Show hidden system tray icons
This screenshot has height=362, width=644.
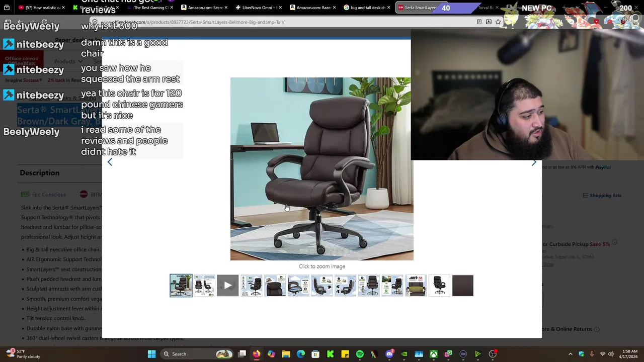tap(570, 354)
